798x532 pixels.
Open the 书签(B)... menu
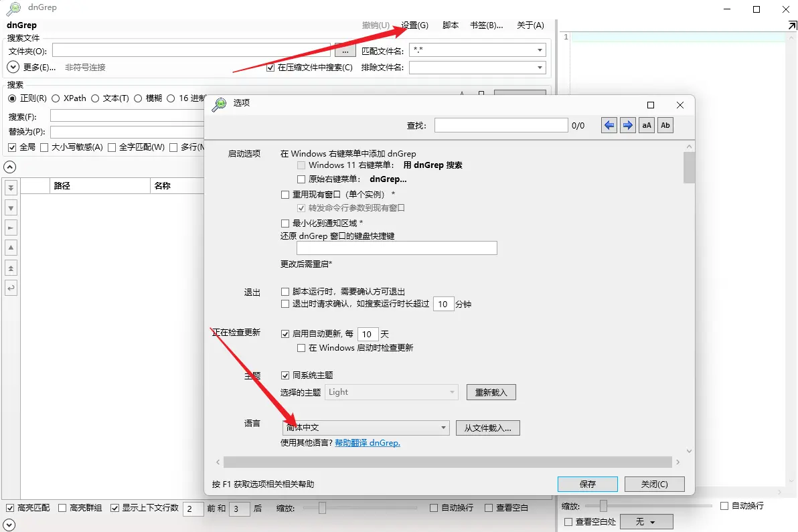click(x=486, y=25)
